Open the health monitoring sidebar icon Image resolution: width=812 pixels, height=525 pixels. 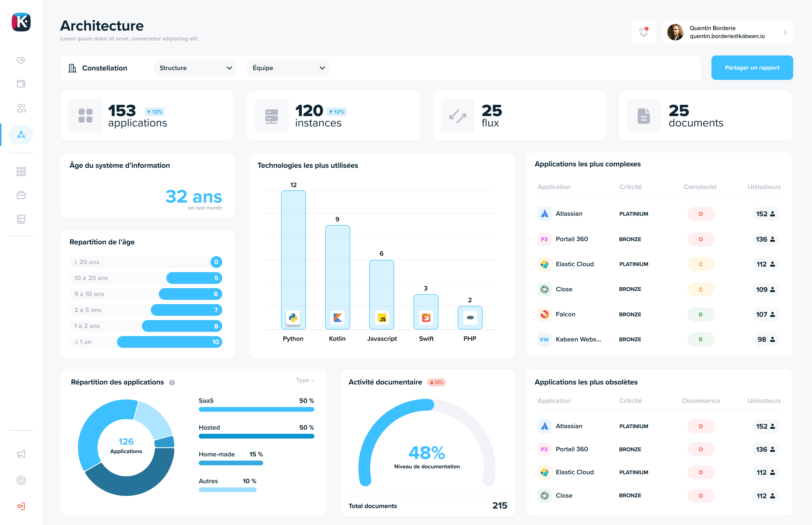(x=21, y=60)
